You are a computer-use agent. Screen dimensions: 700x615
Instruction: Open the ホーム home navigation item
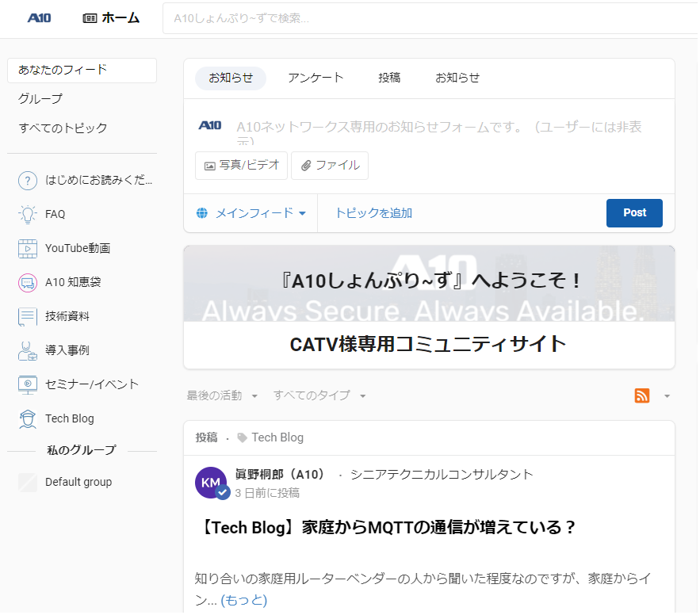click(111, 18)
